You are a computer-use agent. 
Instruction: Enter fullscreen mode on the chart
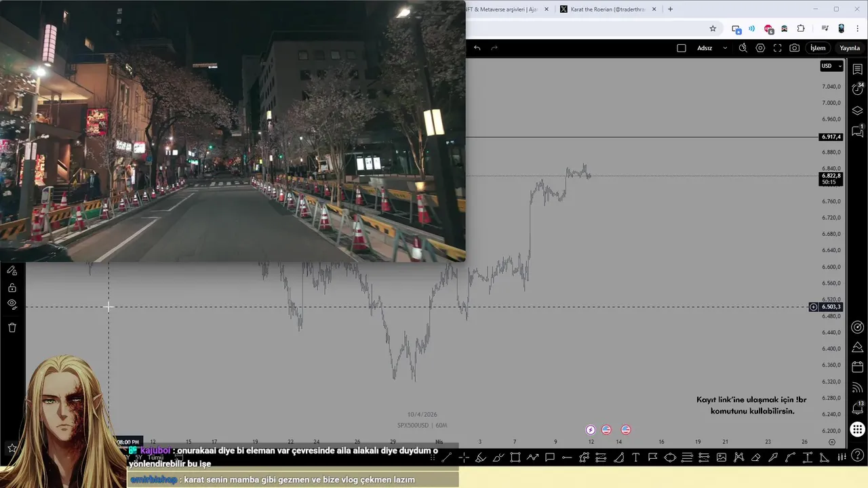click(777, 48)
